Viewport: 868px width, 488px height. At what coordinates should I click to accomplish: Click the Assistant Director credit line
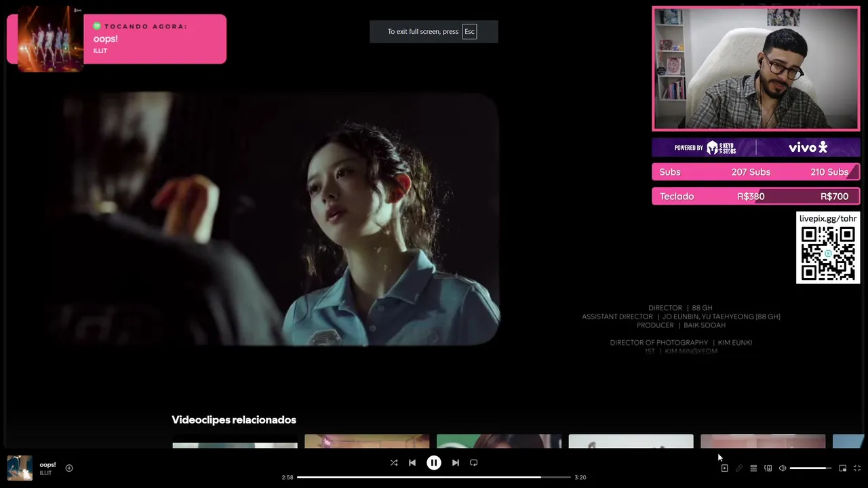click(x=681, y=317)
